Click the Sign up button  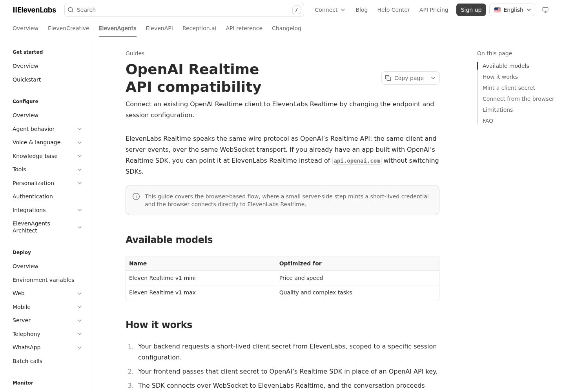tap(471, 10)
